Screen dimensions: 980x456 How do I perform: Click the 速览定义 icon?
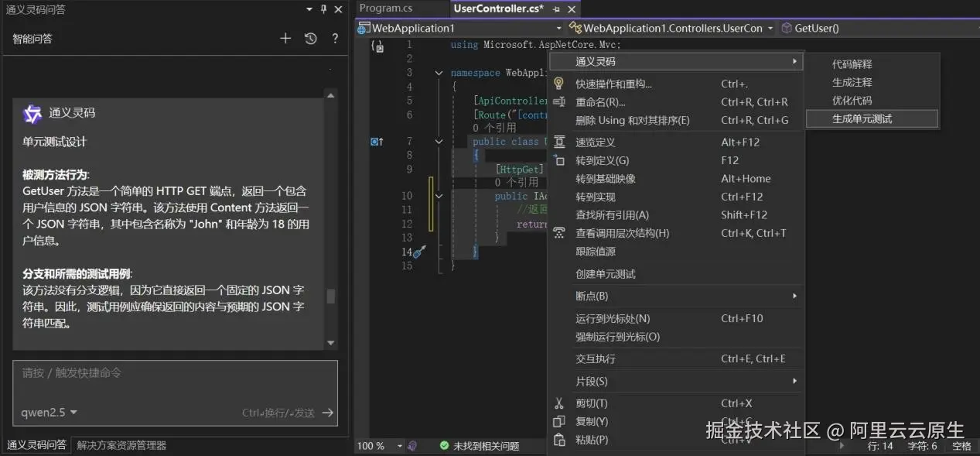559,142
